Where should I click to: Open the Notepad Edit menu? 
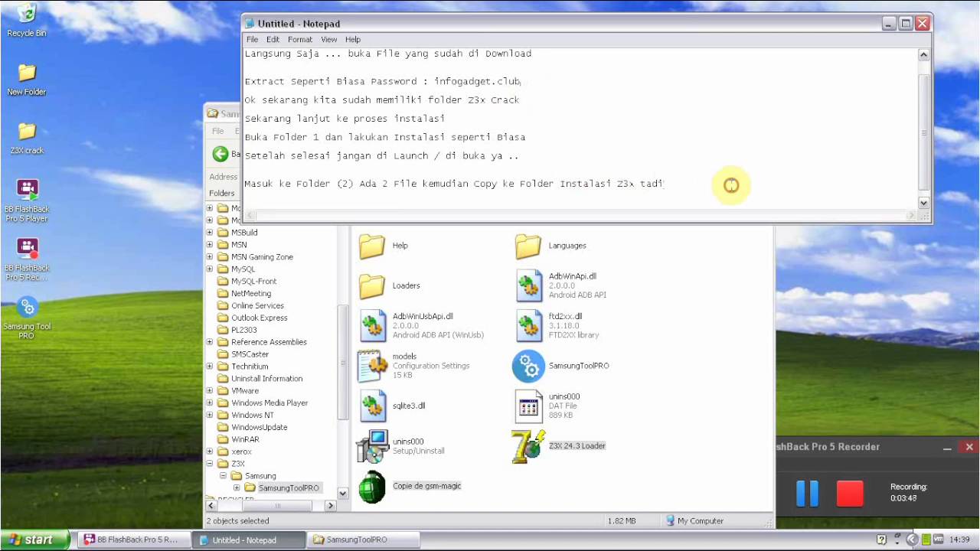click(x=273, y=39)
